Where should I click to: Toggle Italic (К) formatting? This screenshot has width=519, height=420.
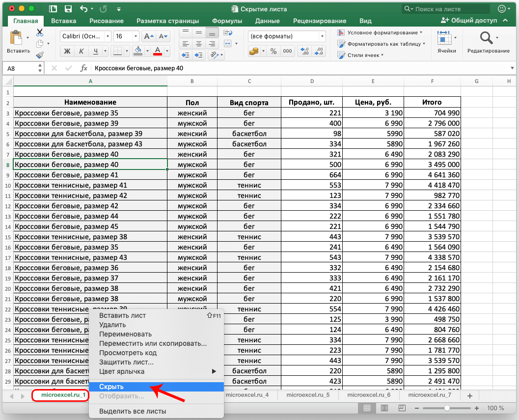coord(81,51)
